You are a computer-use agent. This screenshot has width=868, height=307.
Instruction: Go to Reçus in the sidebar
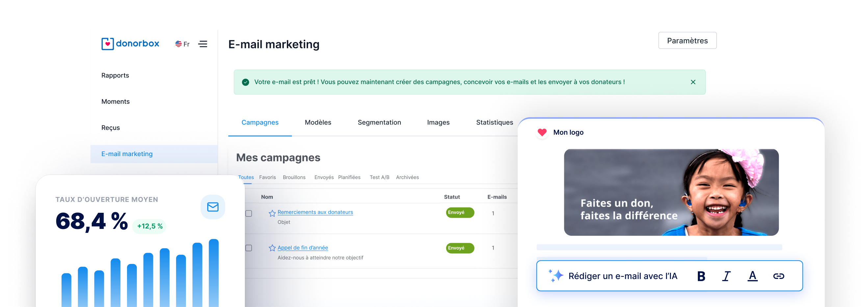tap(111, 127)
